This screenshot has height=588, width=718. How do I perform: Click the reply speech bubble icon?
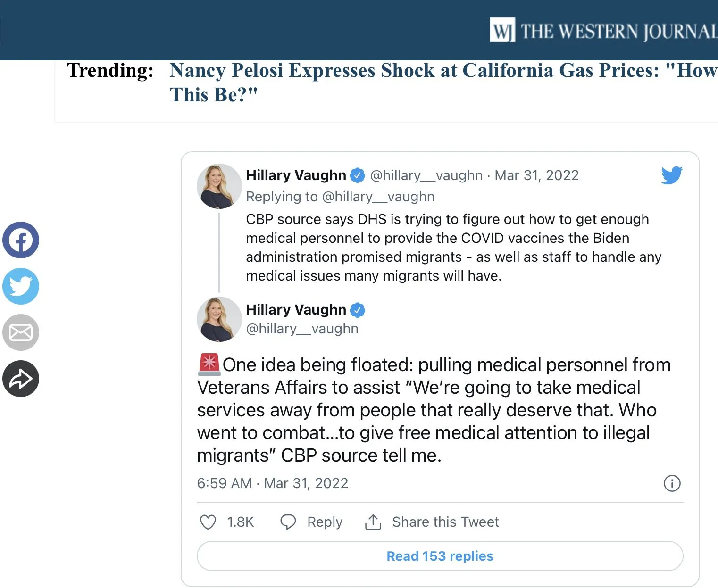[288, 522]
